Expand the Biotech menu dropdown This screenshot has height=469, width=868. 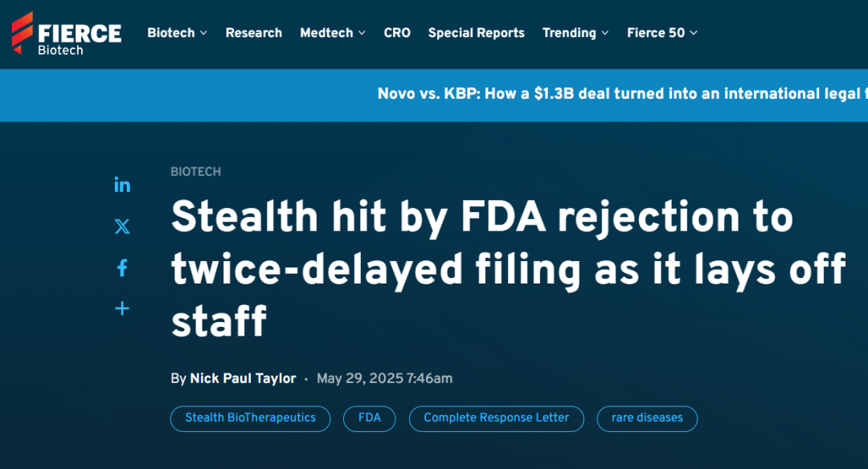coord(177,33)
